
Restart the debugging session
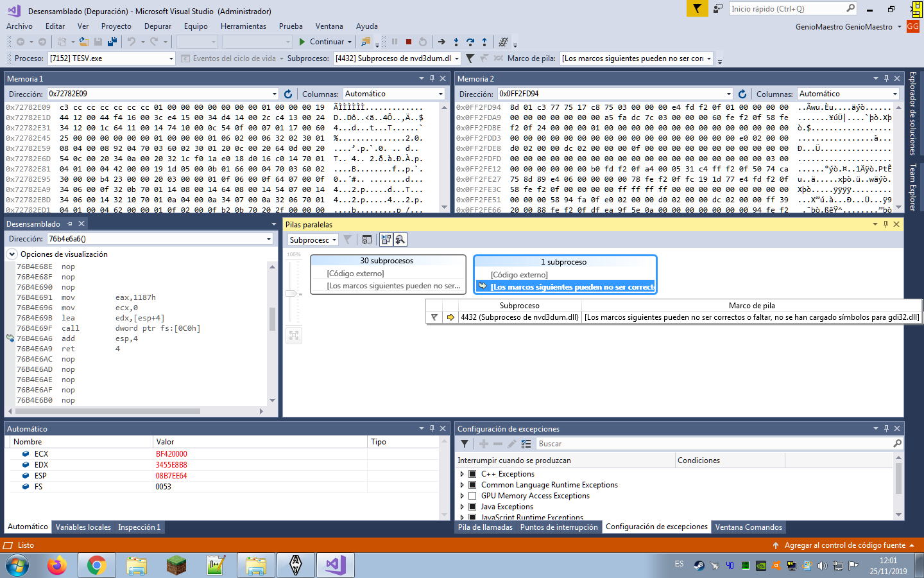pyautogui.click(x=423, y=42)
